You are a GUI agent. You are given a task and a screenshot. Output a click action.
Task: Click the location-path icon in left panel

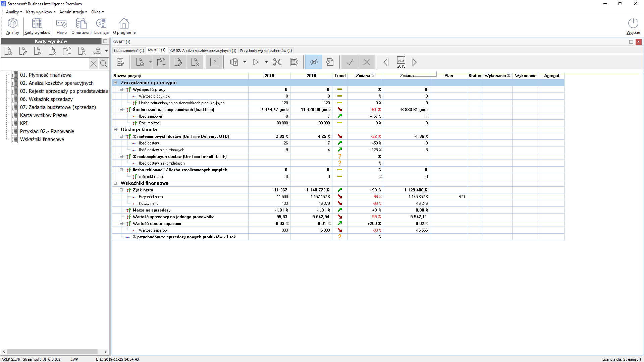click(97, 51)
